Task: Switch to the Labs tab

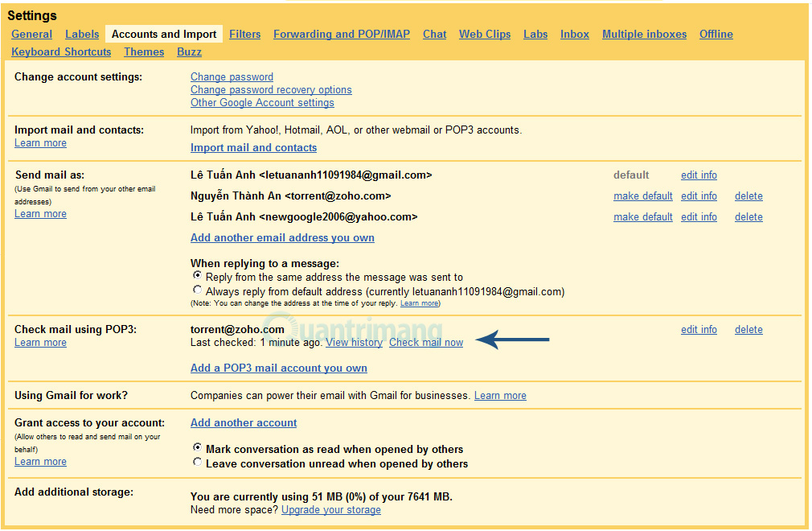Action: tap(535, 34)
